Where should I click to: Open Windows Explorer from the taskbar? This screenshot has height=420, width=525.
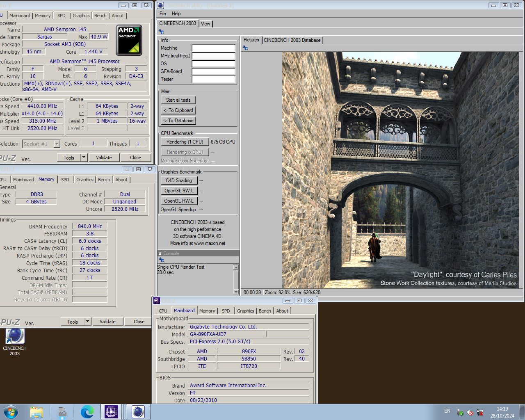tap(37, 412)
